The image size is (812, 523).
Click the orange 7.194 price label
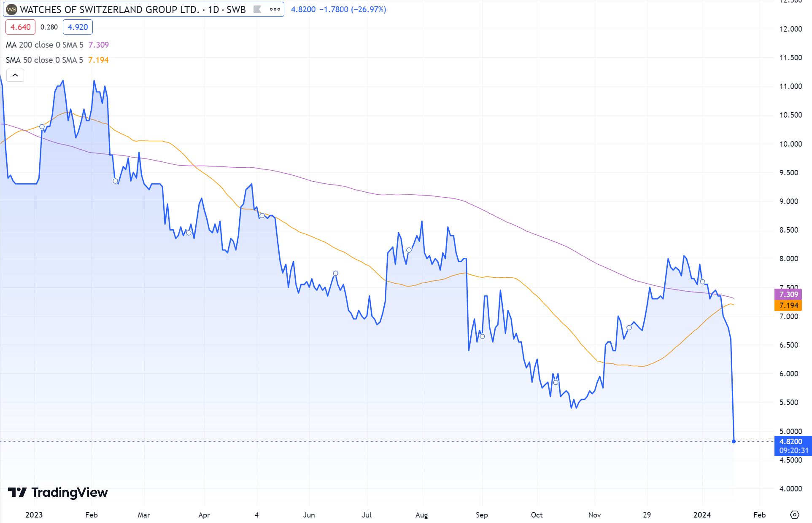click(788, 305)
